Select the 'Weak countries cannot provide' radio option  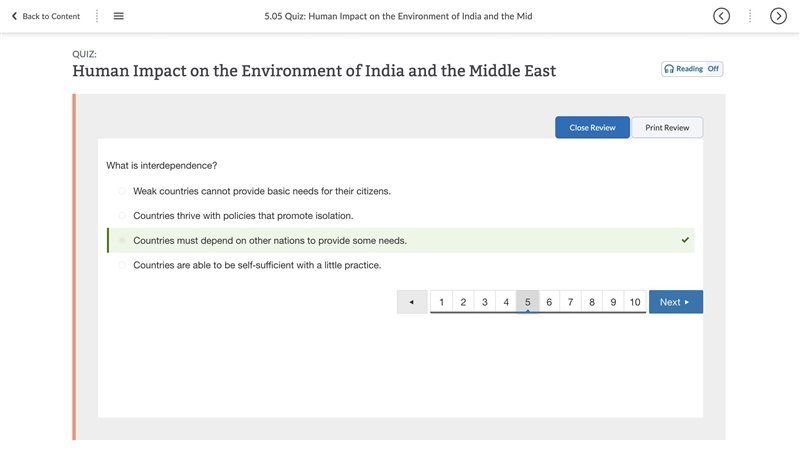coord(121,191)
